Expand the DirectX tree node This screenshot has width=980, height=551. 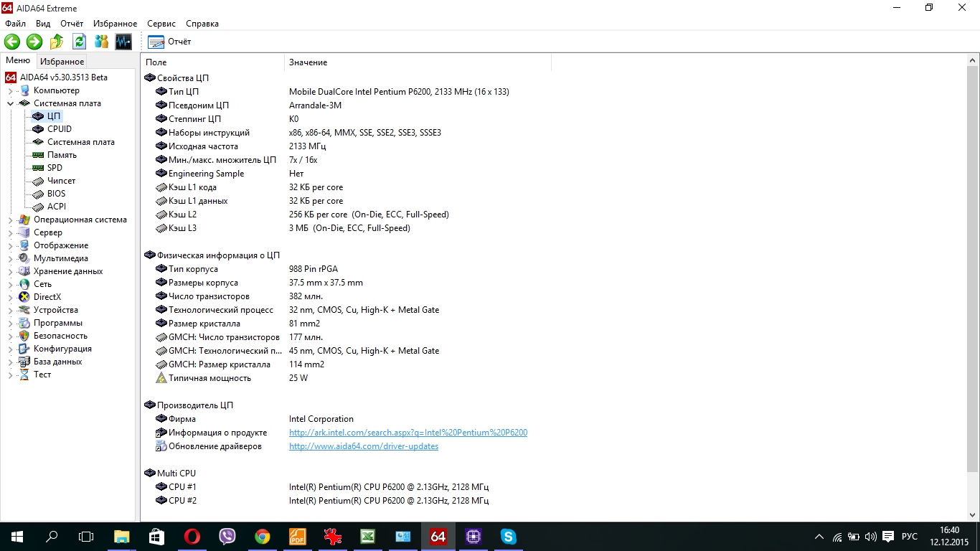coord(10,297)
